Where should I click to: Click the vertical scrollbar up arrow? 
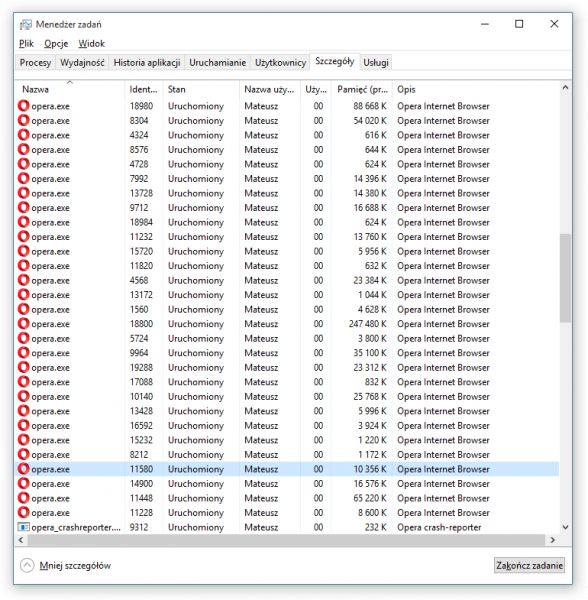pos(565,88)
